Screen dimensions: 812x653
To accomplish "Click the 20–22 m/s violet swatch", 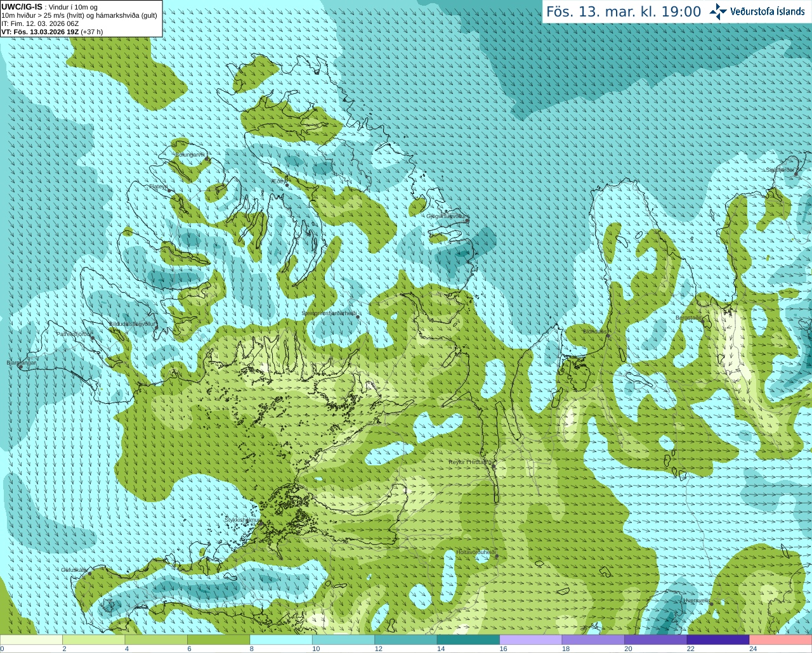I will click(656, 640).
